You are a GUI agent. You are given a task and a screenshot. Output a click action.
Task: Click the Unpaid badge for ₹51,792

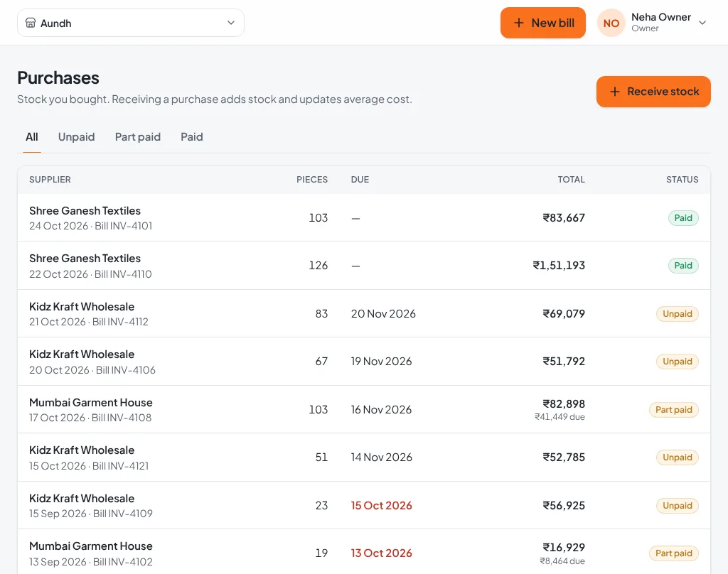(x=677, y=362)
